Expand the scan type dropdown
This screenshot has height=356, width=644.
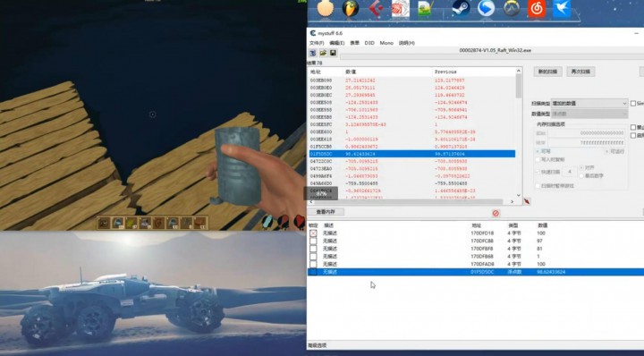(589, 103)
